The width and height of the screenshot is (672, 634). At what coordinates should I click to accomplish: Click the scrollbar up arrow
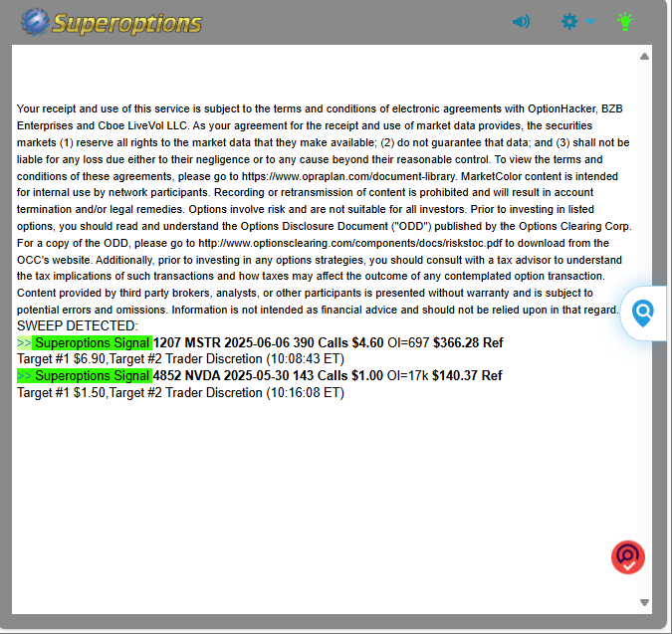644,56
